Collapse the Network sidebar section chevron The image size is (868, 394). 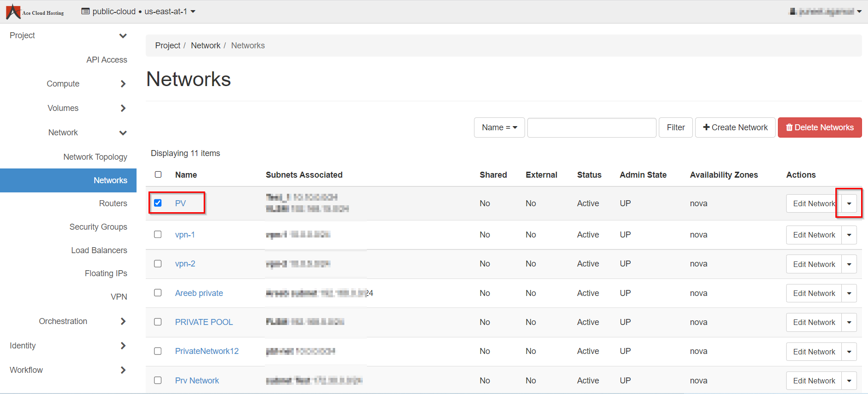tap(123, 133)
